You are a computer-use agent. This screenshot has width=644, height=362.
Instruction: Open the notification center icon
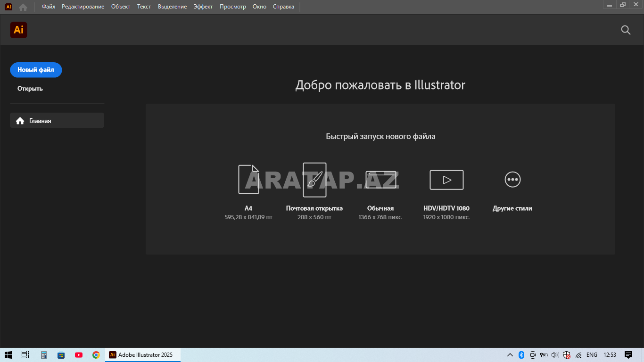click(x=628, y=355)
